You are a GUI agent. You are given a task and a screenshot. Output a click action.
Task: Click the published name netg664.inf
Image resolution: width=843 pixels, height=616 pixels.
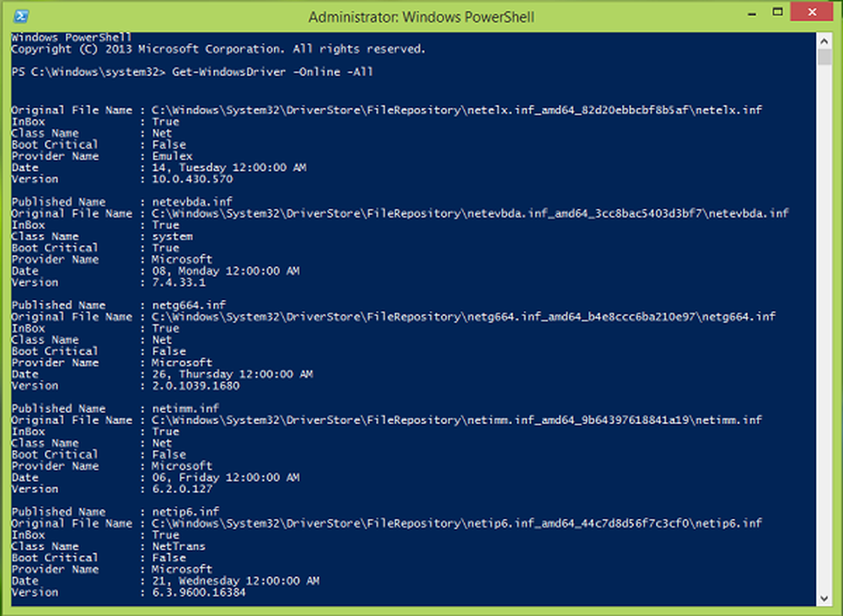(189, 305)
